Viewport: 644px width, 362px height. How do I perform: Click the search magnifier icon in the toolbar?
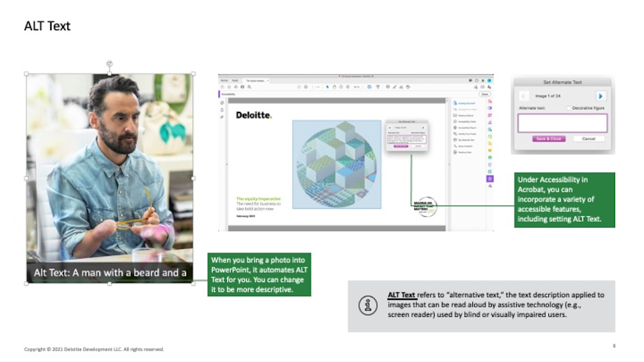248,85
